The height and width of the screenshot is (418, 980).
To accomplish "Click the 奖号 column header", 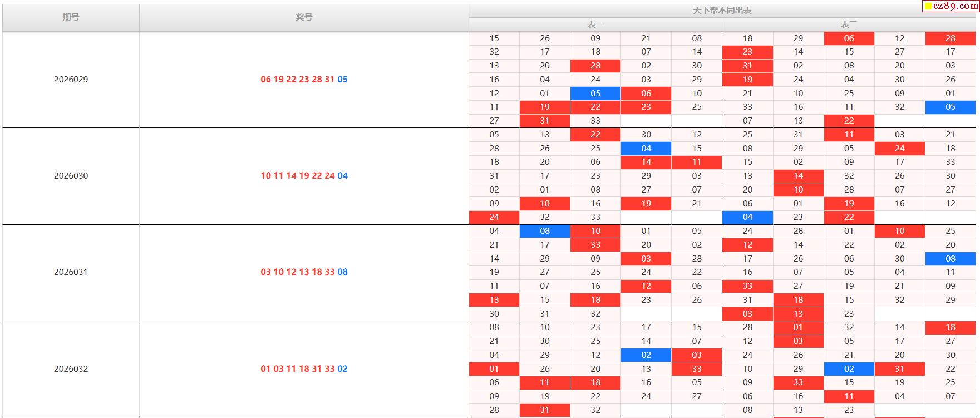I will click(304, 17).
